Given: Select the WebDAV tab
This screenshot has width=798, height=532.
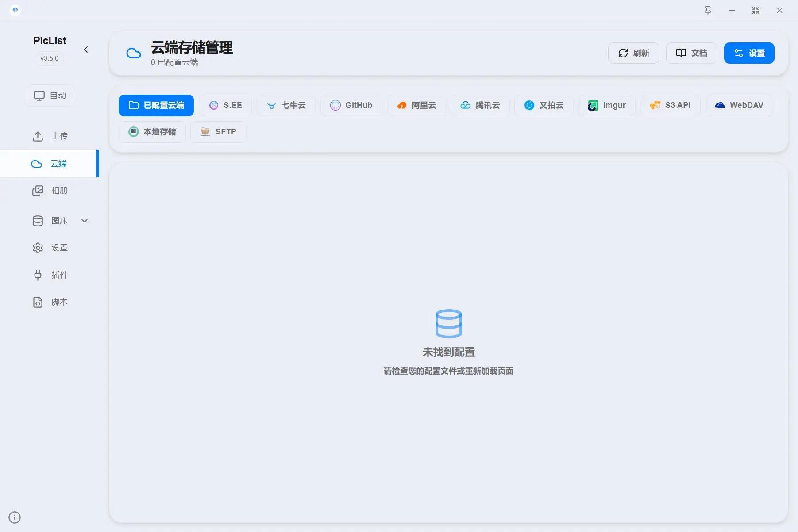Looking at the screenshot, I should pyautogui.click(x=739, y=105).
